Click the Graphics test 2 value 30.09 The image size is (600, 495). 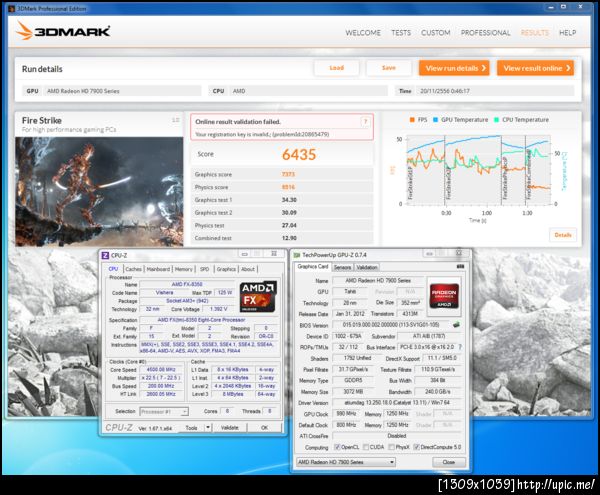289,213
